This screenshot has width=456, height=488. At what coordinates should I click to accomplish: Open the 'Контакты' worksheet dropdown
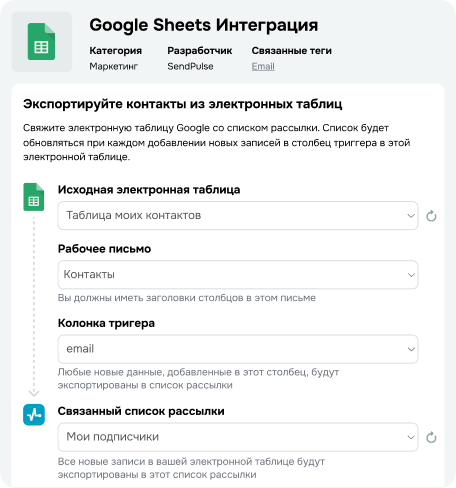pos(238,275)
